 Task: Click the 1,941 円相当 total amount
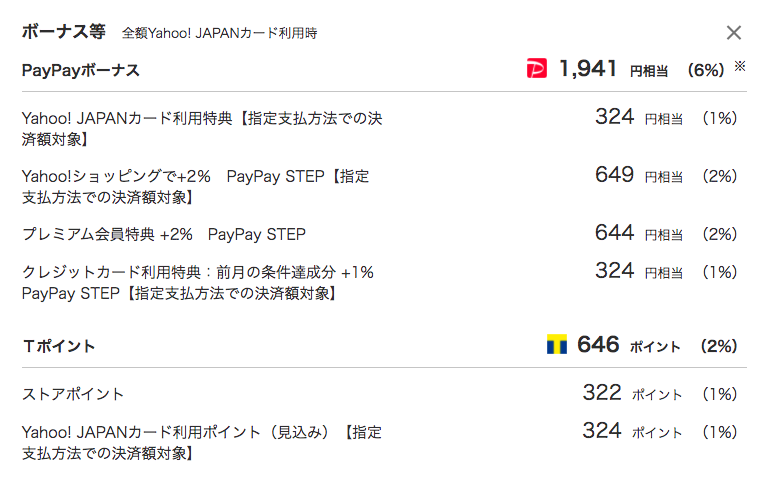pos(613,69)
